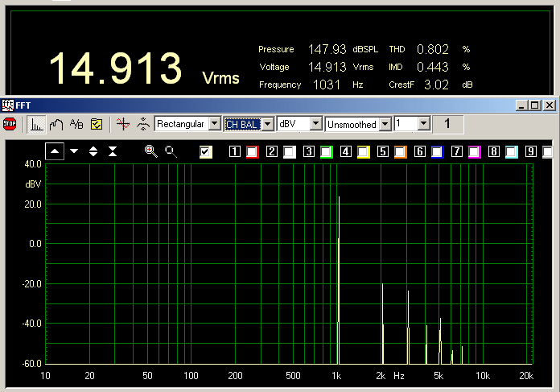Click the red STOP button

(10, 124)
